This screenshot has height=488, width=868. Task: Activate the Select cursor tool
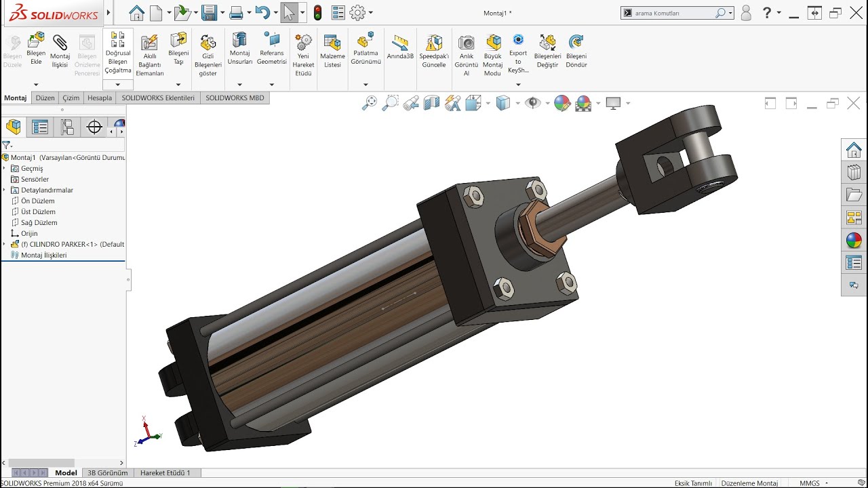[x=289, y=12]
